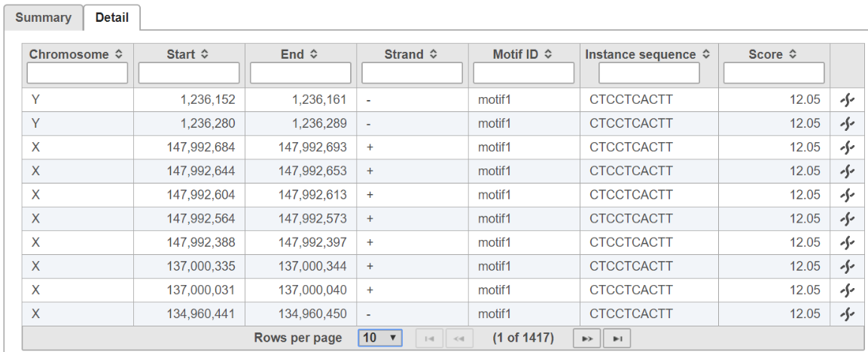Viewport: 868px width, 352px height.
Task: Click the Instance sequence column header
Action: point(647,54)
